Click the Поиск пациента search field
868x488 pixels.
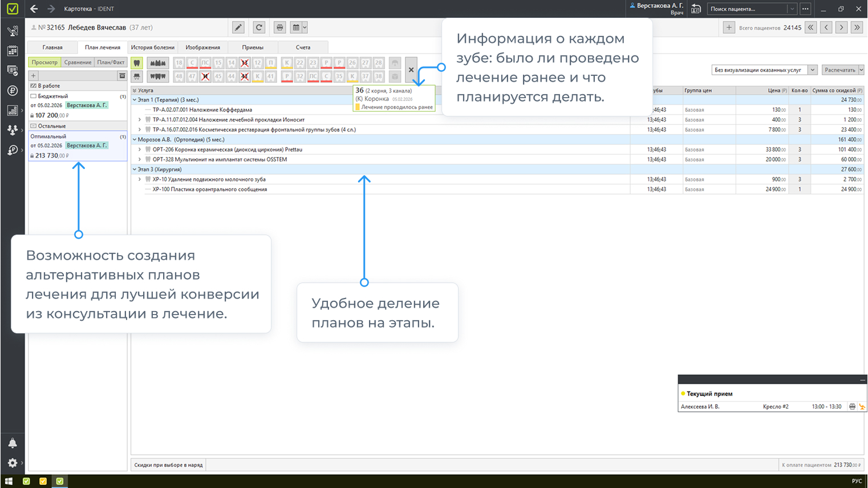[747, 9]
